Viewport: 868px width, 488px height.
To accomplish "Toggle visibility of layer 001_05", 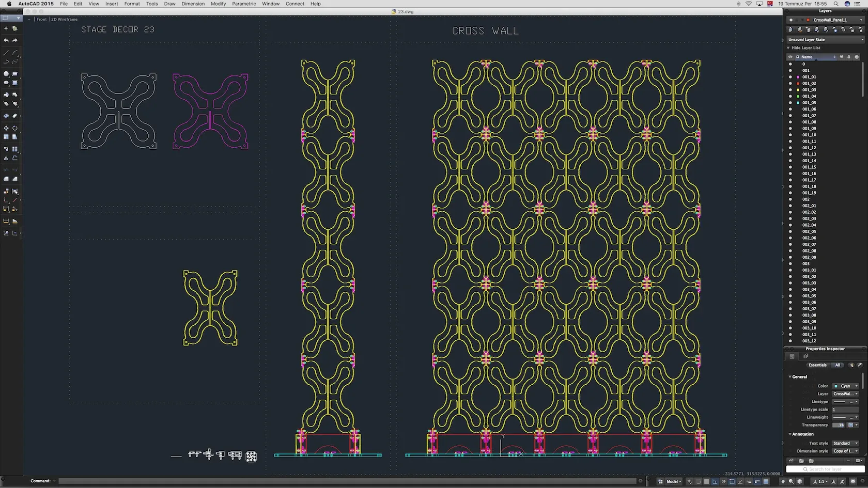I will pos(790,103).
